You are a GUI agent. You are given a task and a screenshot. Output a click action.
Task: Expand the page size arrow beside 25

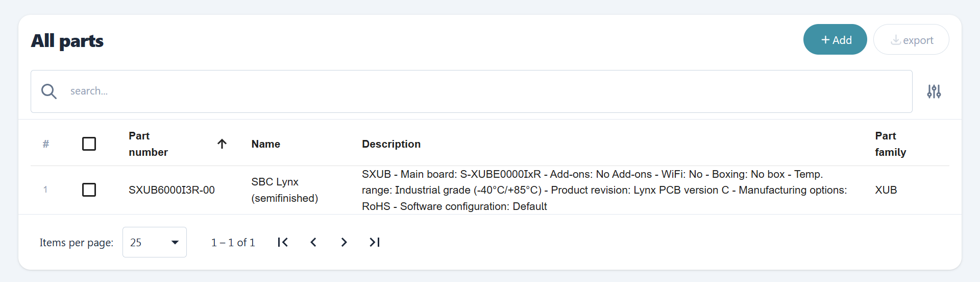point(175,243)
